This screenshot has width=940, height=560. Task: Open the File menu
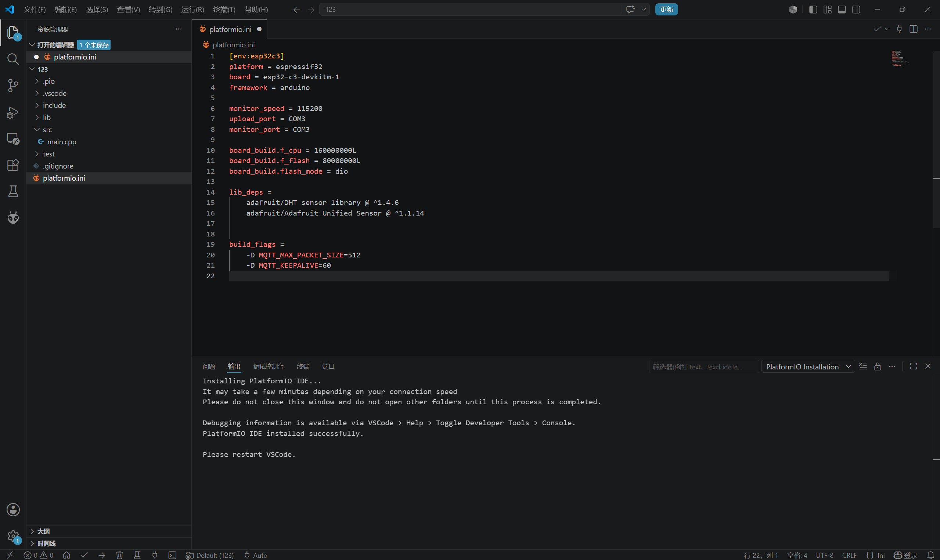click(x=35, y=10)
